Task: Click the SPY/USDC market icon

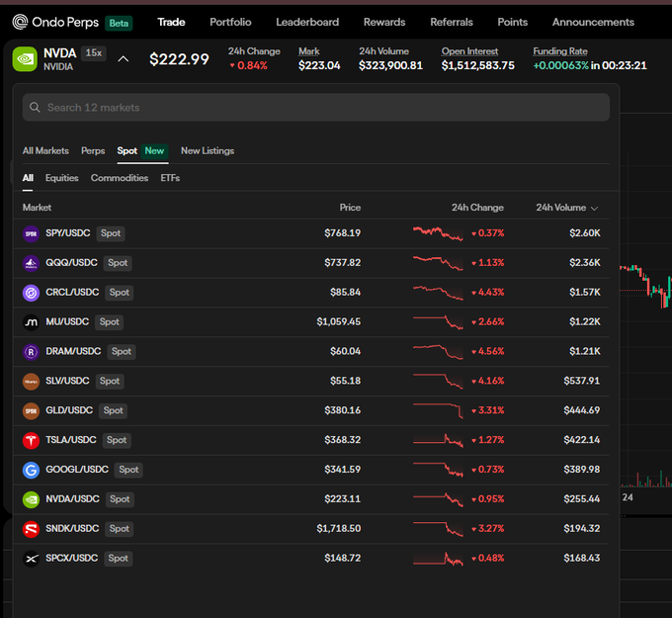Action: [x=31, y=233]
